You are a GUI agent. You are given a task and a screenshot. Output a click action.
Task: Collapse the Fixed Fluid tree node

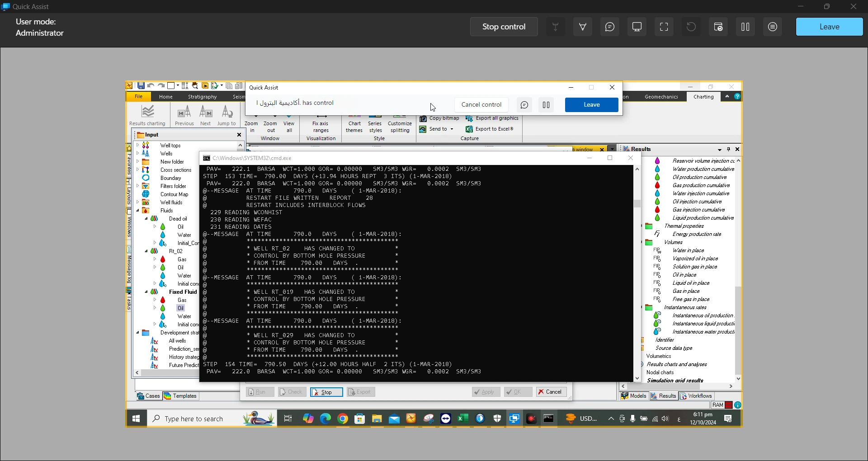[146, 292]
